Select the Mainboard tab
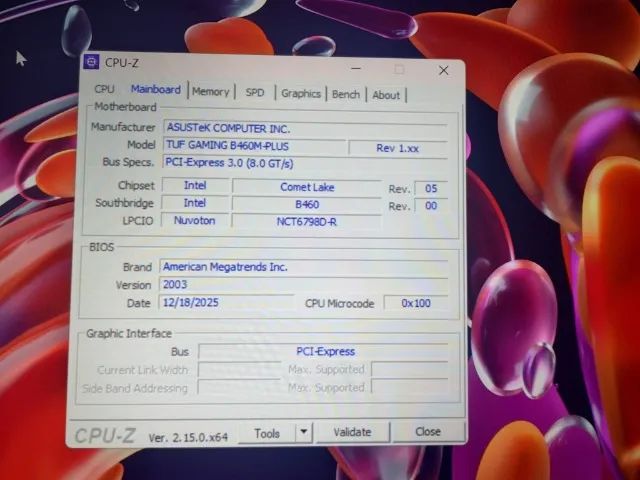The image size is (640, 480). pyautogui.click(x=156, y=89)
